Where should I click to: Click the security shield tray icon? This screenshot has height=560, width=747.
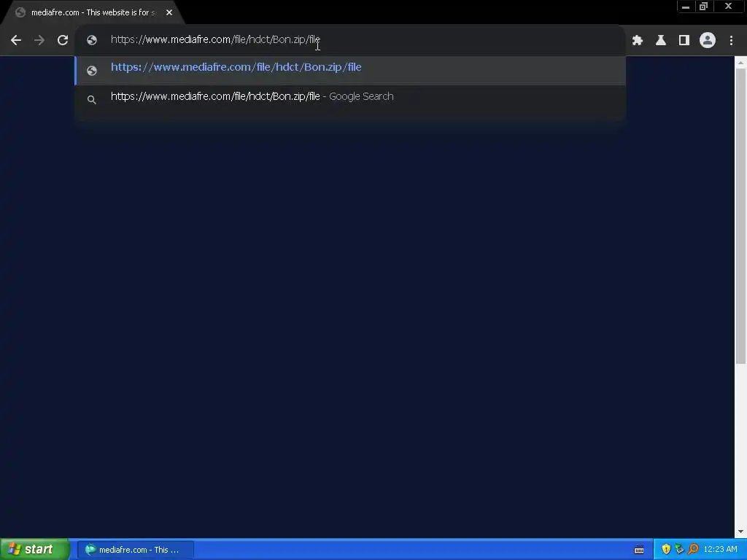pos(666,550)
